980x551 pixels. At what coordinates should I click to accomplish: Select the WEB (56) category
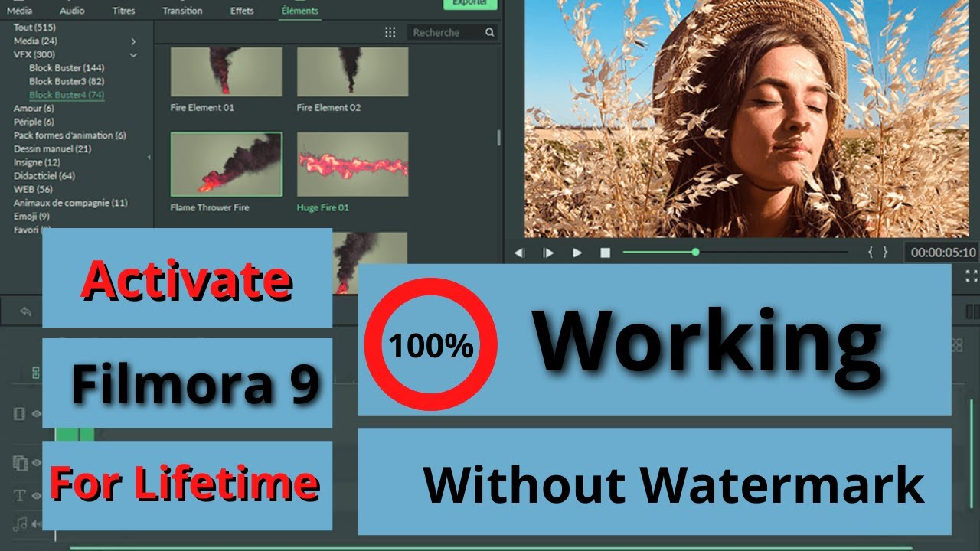pyautogui.click(x=33, y=189)
